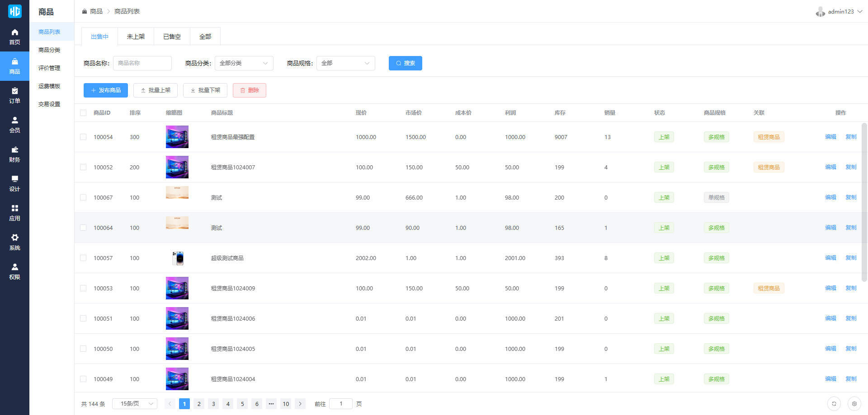Viewport: 868px width, 415px height.
Task: Open 商品分类 in the submenu
Action: pos(49,50)
